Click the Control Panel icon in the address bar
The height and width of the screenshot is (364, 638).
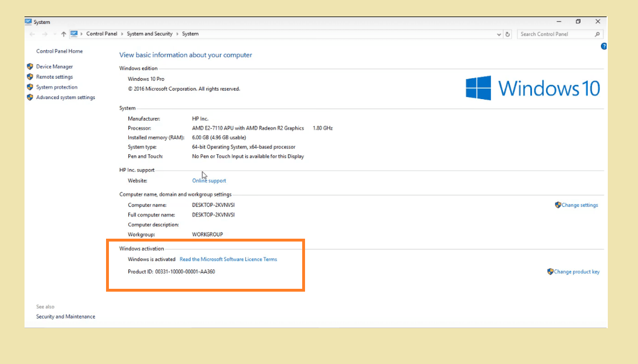click(x=74, y=34)
